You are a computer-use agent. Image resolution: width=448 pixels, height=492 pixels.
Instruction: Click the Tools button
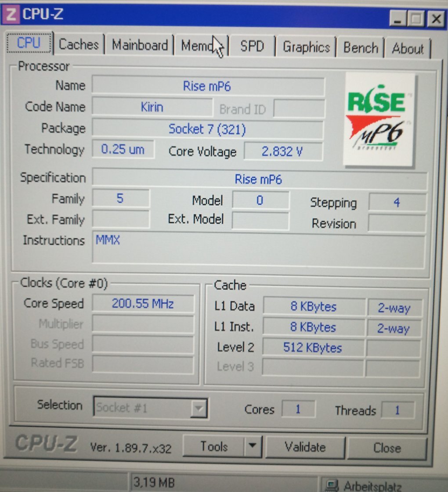point(214,446)
